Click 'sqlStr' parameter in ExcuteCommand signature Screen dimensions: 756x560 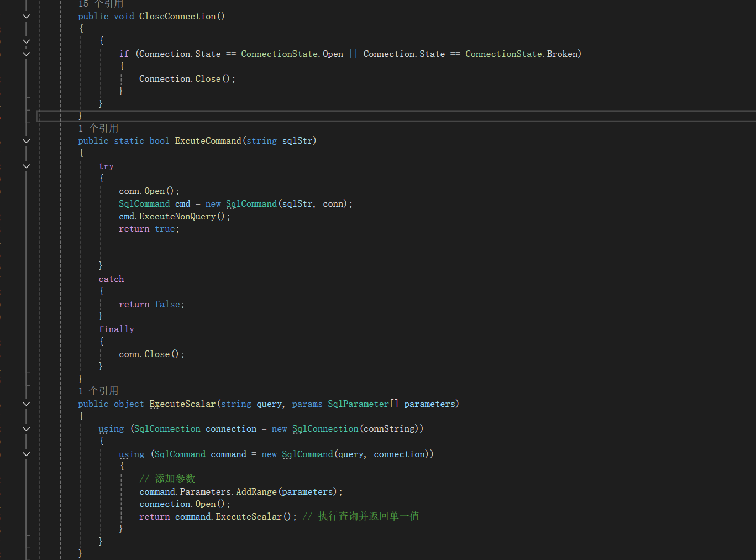[x=297, y=141]
